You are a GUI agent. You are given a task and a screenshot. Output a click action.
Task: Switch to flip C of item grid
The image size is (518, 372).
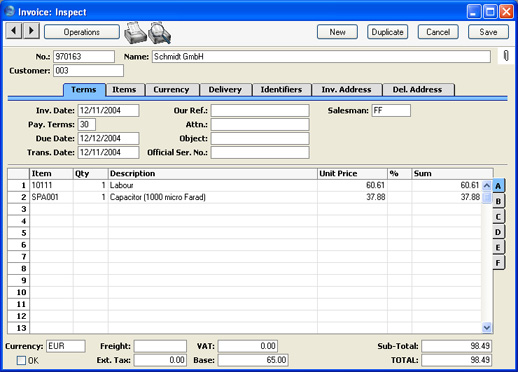click(498, 217)
